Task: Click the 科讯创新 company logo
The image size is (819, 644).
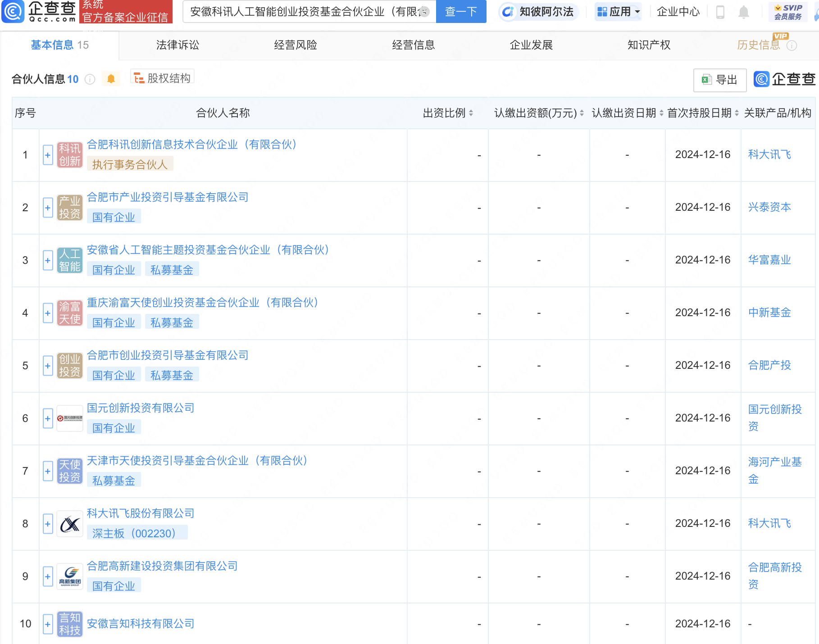Action: [x=70, y=155]
